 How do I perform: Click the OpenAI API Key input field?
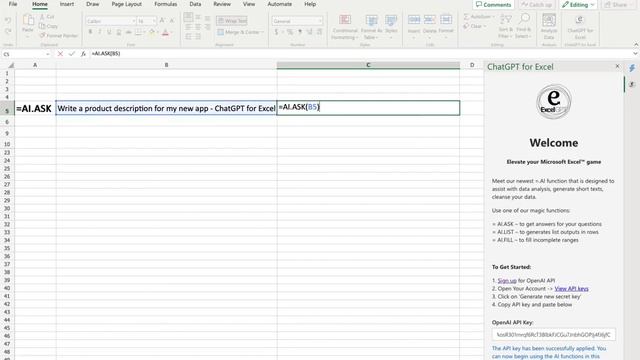(x=553, y=335)
